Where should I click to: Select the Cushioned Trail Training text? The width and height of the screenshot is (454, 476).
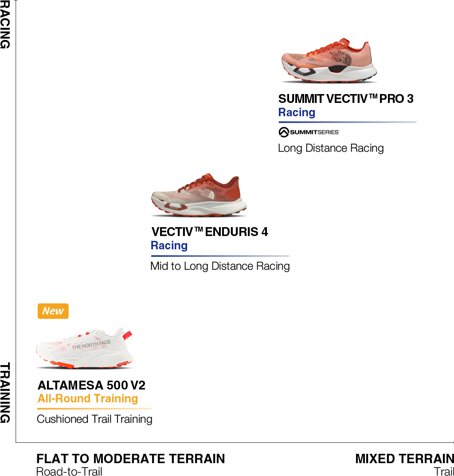[94, 419]
